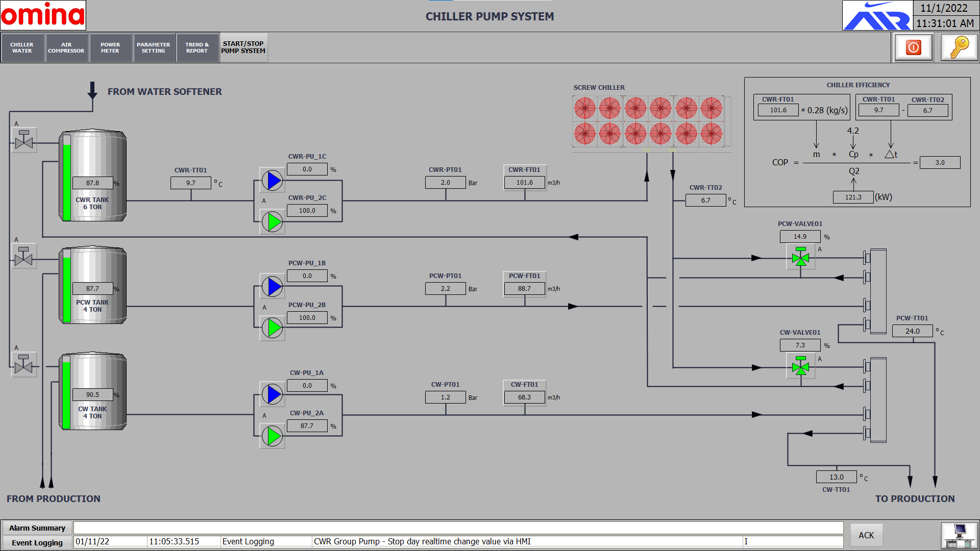Click the CW-PU_1A speed field showing 0.0
The height and width of the screenshot is (551, 980).
click(x=307, y=386)
